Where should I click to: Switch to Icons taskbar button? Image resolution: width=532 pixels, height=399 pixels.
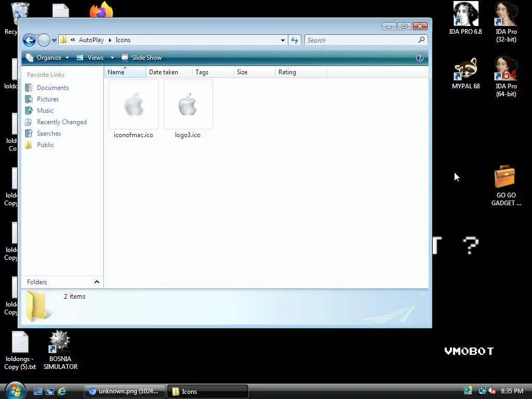208,391
